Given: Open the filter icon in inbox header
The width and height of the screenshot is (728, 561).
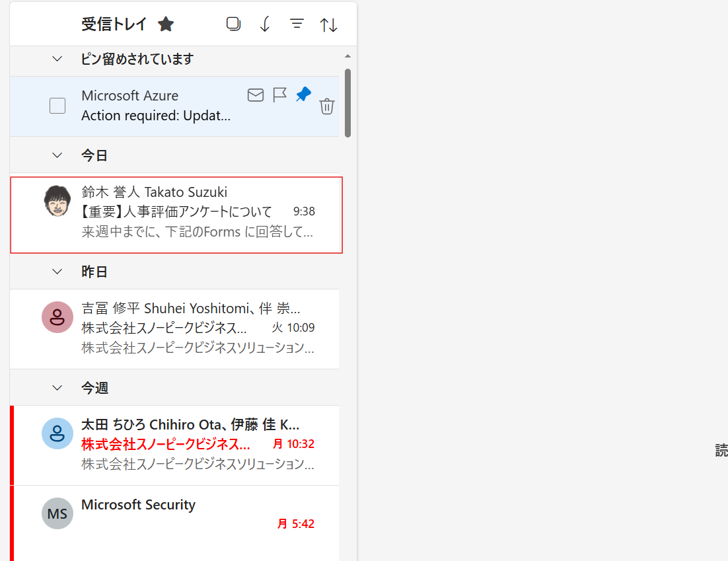Looking at the screenshot, I should [297, 24].
